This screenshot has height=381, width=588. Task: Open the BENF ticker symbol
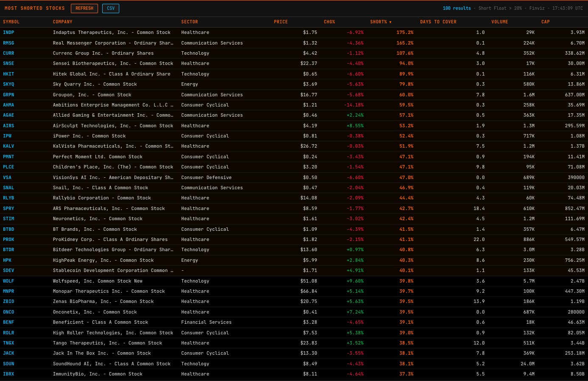coord(8,322)
